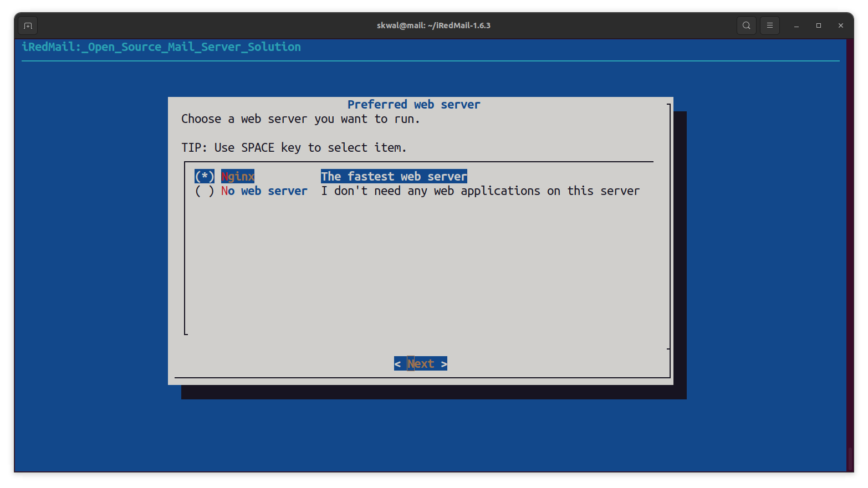868x488 pixels.
Task: Click the 'Preferred web server' dialog title
Action: [414, 104]
